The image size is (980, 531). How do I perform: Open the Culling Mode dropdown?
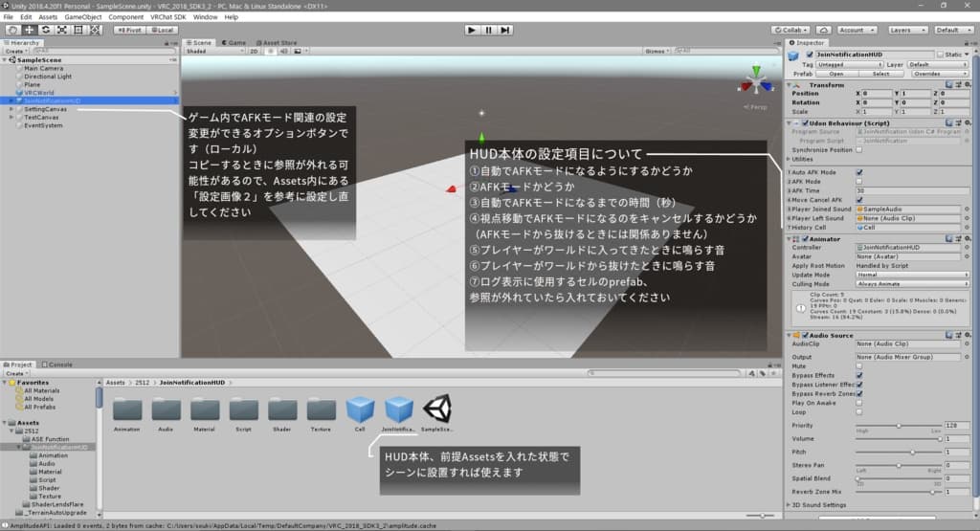(912, 284)
